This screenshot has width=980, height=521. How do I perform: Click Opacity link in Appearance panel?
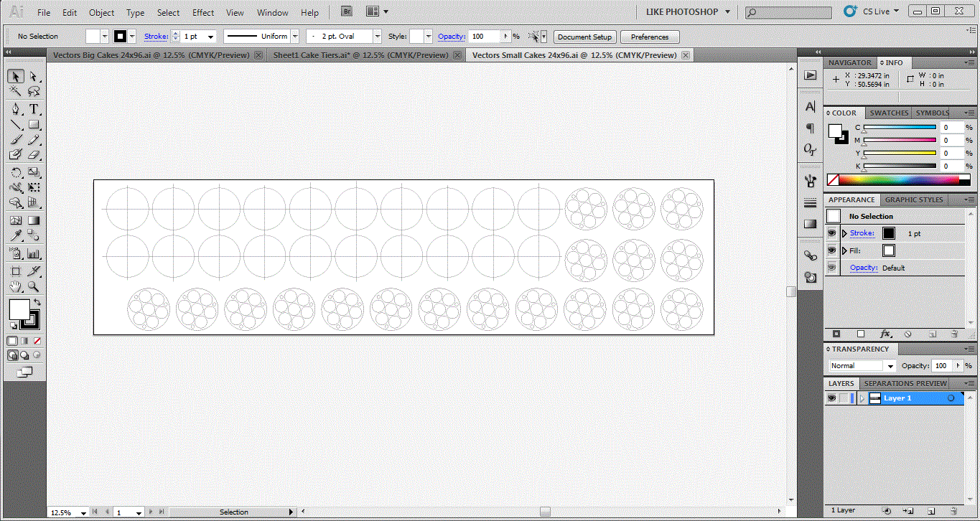864,268
